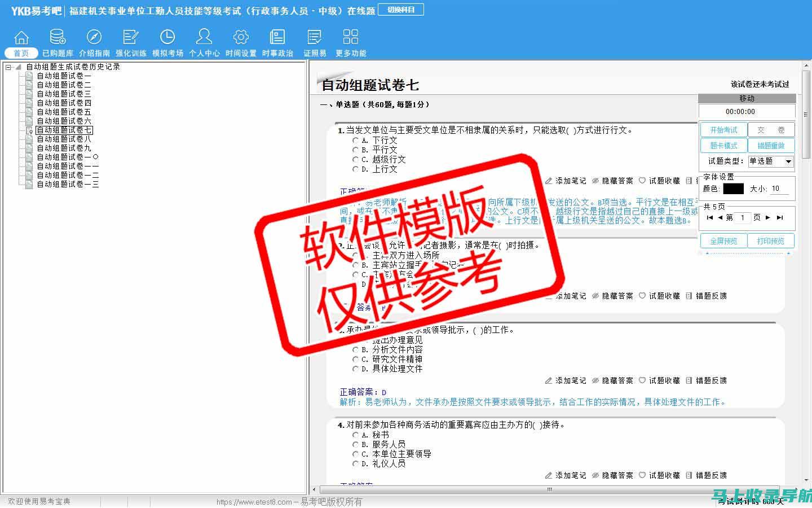The width and height of the screenshot is (812, 508).
Task: Select option C 本单位主要领导 in question 4
Action: [x=355, y=454]
